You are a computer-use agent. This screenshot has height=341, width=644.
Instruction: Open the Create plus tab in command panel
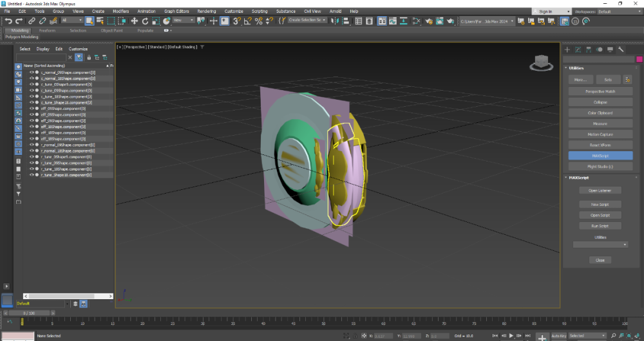[567, 50]
